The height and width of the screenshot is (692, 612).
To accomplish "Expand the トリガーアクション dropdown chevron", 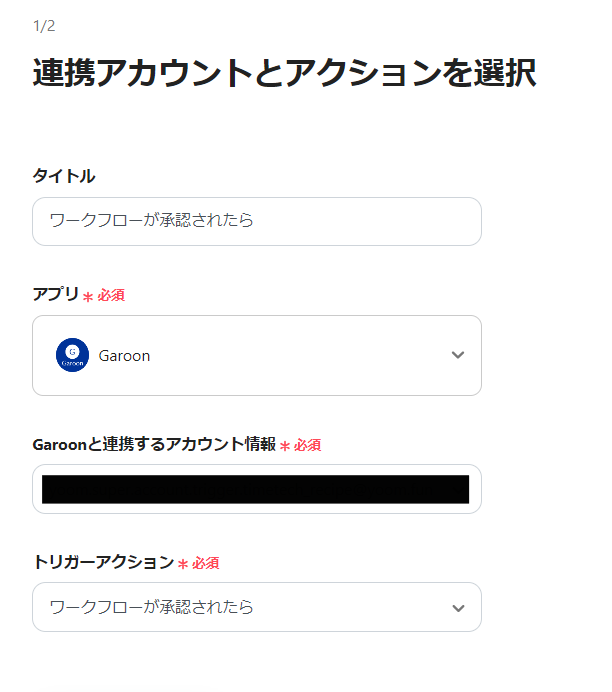I will [458, 607].
